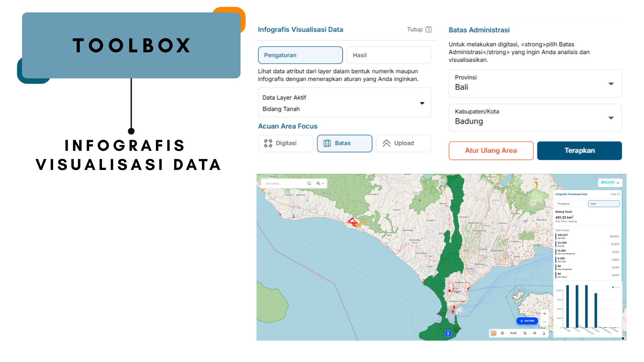Click the Kabupaten/Kota dropdown arrow
This screenshot has width=644, height=362.
[611, 118]
